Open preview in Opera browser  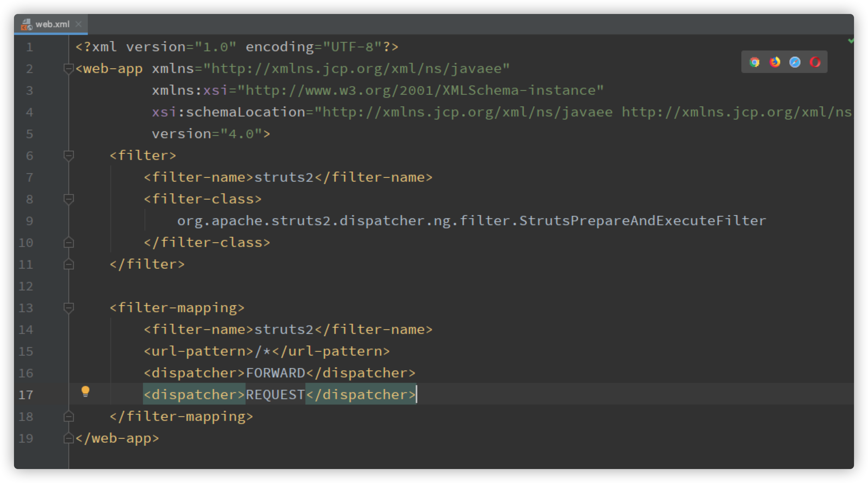(815, 62)
